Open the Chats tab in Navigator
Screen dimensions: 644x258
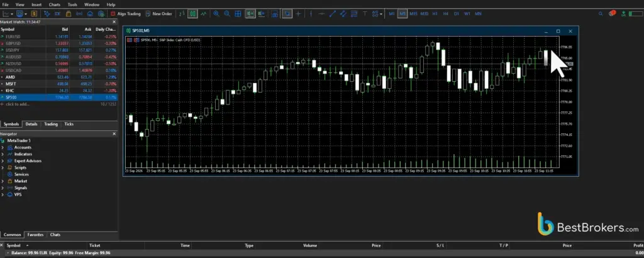[55, 235]
